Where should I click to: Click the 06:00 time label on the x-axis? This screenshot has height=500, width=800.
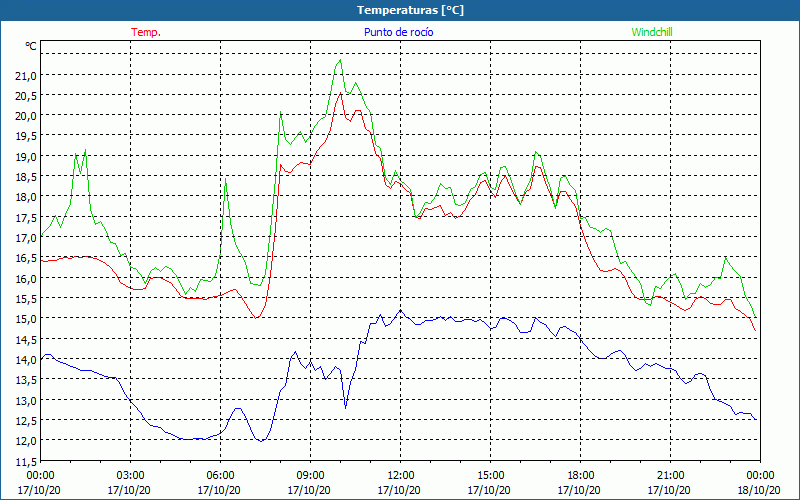pos(220,476)
